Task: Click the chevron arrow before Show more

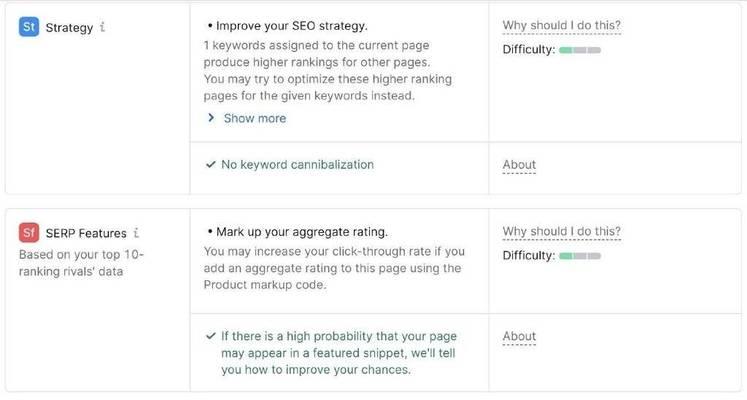Action: [x=211, y=118]
